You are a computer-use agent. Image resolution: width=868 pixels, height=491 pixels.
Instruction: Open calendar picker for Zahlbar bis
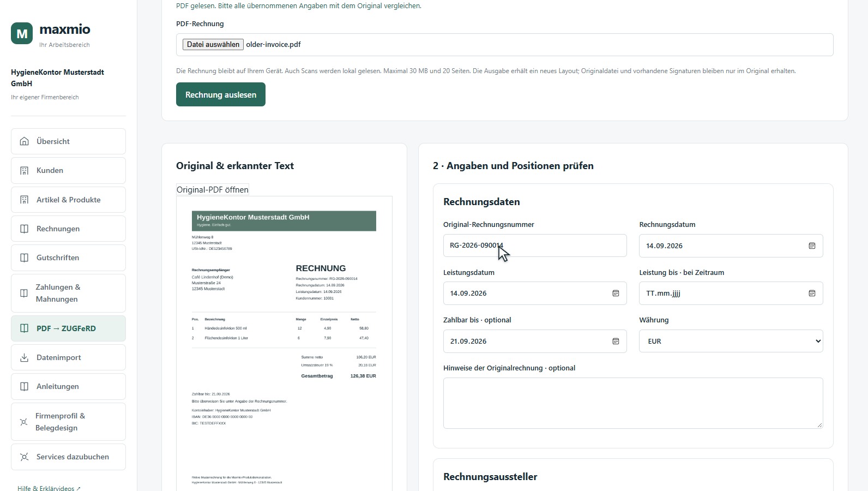[616, 342]
